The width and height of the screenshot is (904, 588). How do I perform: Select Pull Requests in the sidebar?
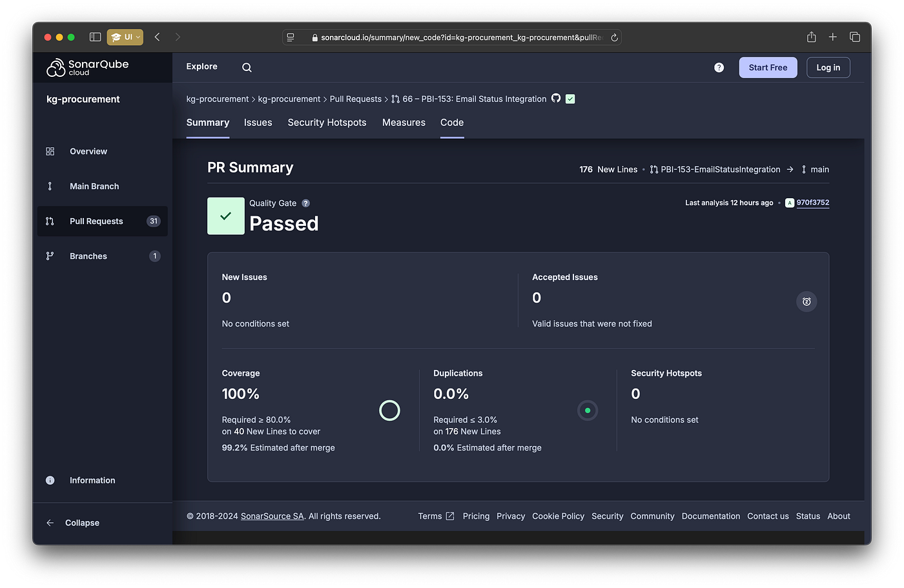coord(102,221)
